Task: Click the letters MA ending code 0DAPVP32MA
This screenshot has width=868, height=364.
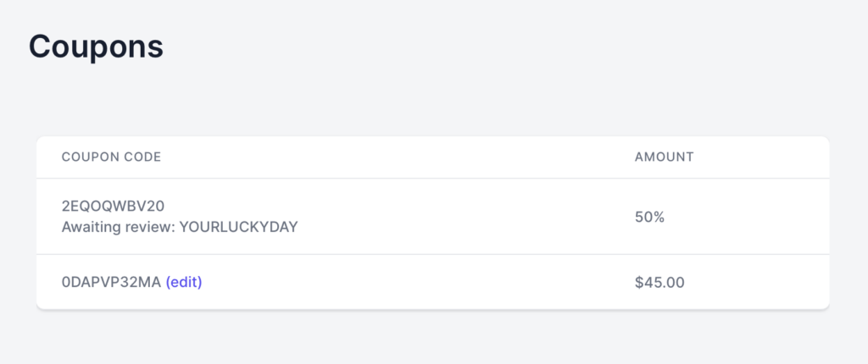Action: (151, 282)
